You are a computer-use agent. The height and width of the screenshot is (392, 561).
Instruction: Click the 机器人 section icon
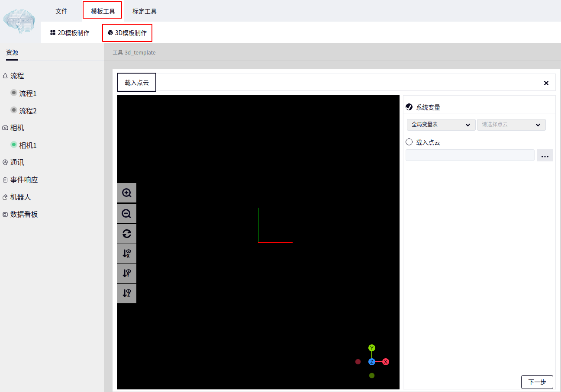tap(5, 197)
